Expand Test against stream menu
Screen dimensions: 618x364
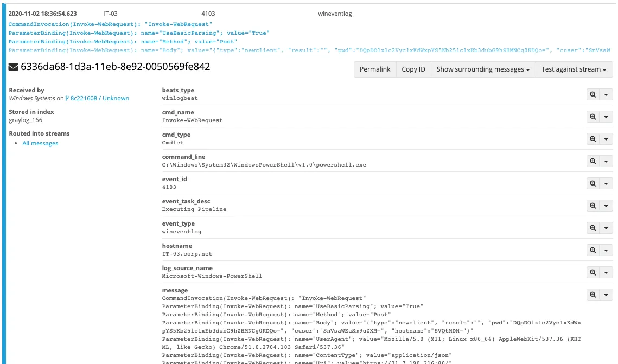574,69
